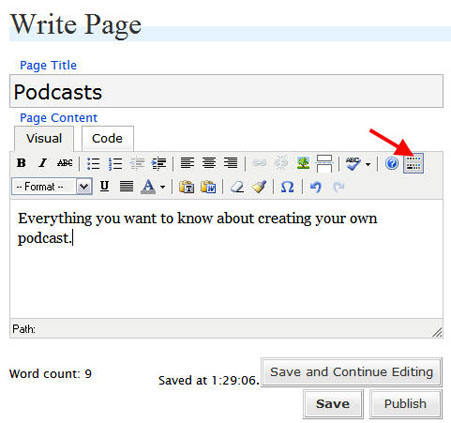This screenshot has height=423, width=451.
Task: Insert a page break (More tag)
Action: 324,163
